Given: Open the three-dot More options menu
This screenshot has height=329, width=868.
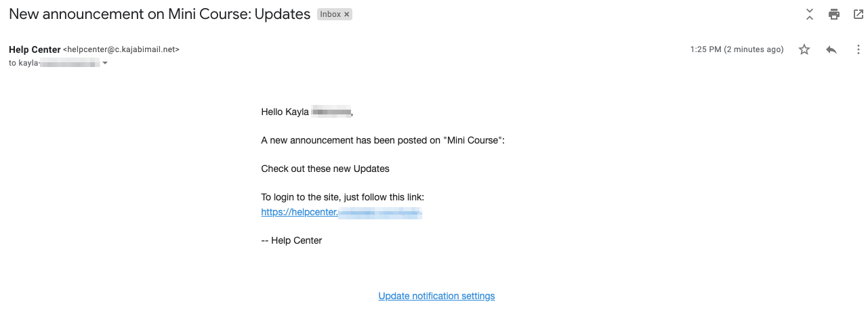Looking at the screenshot, I should pos(859,49).
